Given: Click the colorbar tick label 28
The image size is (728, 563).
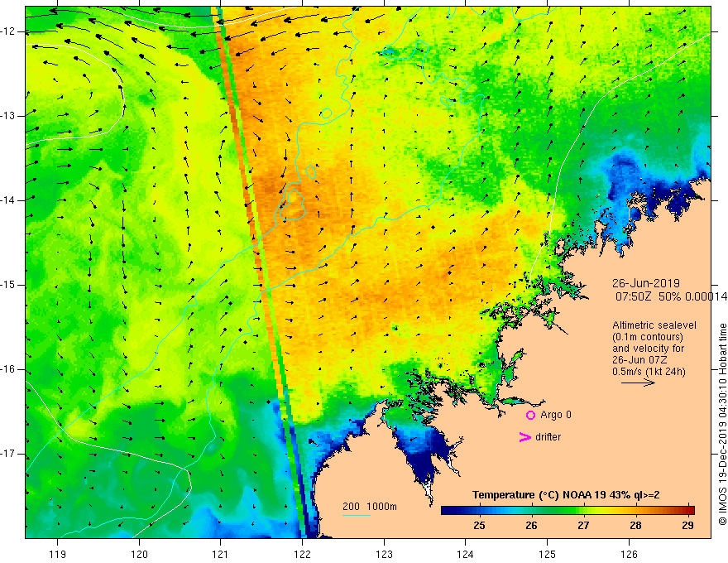Looking at the screenshot, I should point(635,526).
